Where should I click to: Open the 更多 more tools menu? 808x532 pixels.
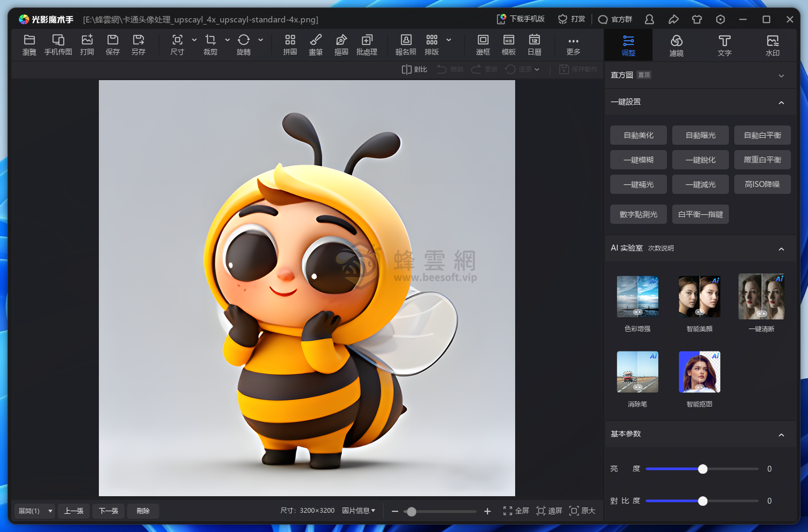coord(573,46)
